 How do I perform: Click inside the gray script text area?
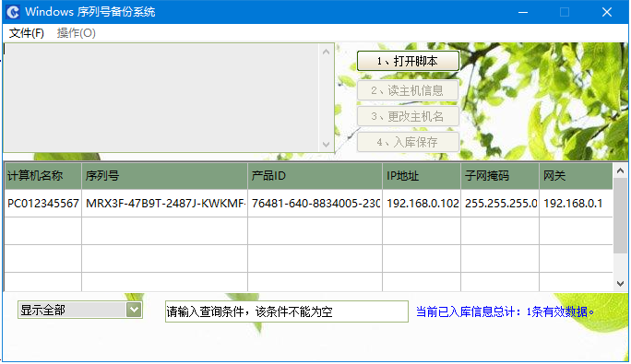coord(161,98)
